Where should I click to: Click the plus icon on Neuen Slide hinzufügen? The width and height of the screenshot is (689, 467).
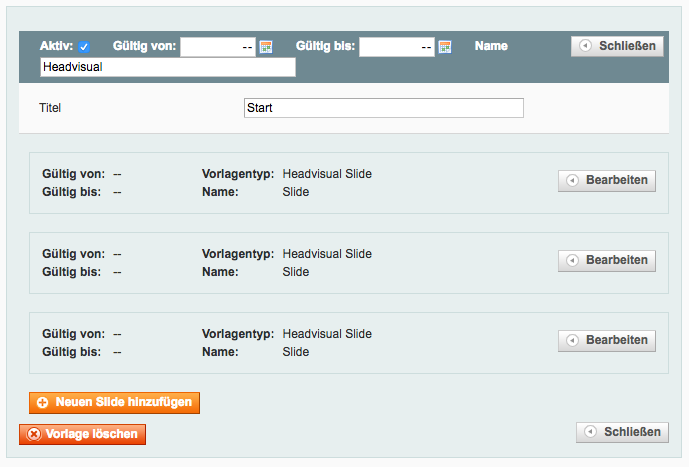43,402
